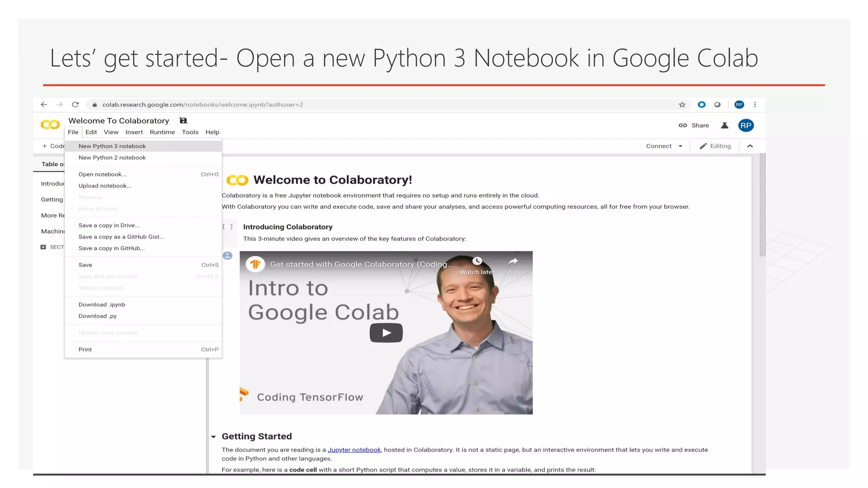
Task: Click the TensorFlow channel icon on video
Action: coord(255,264)
